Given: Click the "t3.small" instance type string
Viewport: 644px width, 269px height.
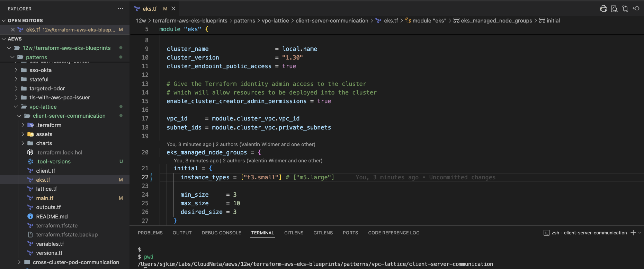Looking at the screenshot, I should [261, 177].
